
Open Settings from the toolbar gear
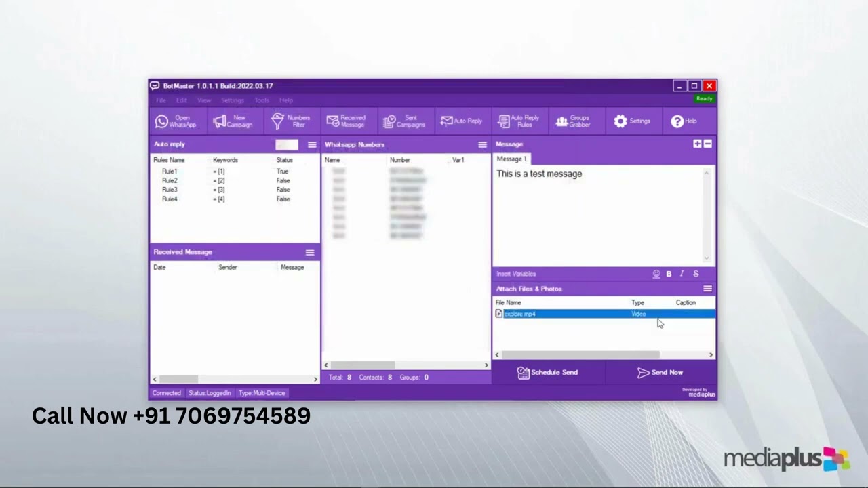click(632, 121)
